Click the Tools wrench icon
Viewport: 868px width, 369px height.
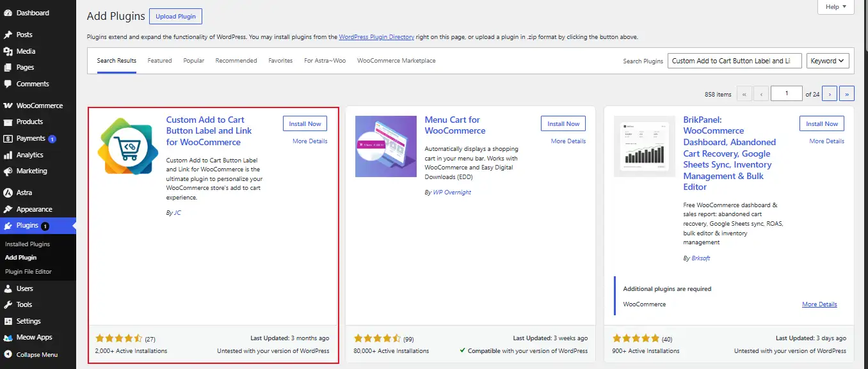coord(8,304)
